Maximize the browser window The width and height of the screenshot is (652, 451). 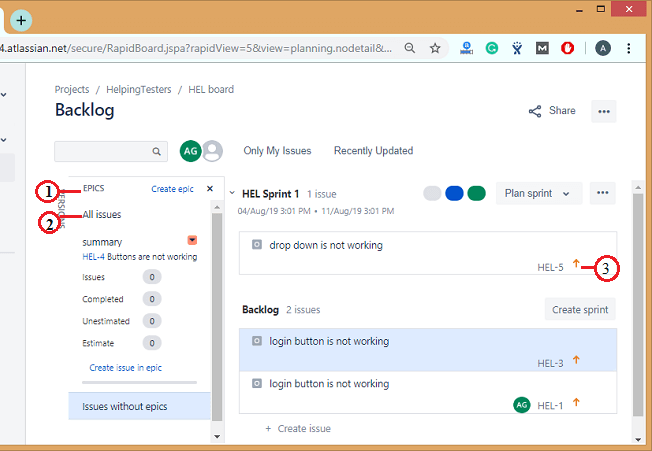tap(600, 9)
